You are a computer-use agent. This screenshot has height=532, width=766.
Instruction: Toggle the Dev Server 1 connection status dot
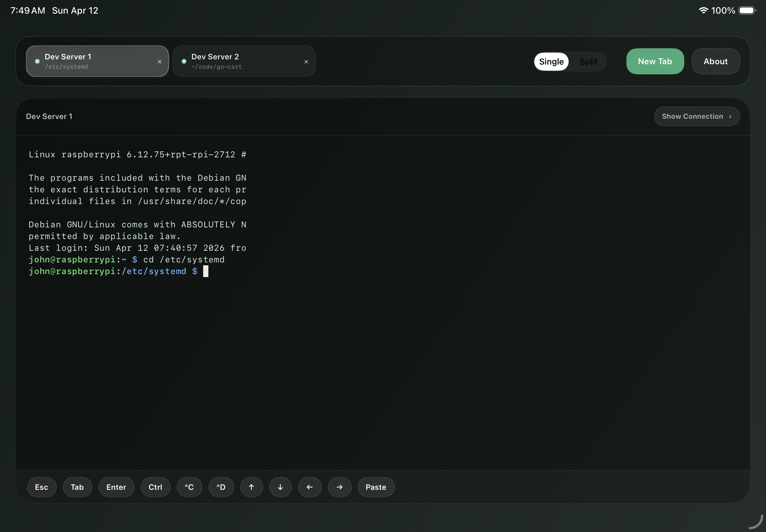click(37, 61)
